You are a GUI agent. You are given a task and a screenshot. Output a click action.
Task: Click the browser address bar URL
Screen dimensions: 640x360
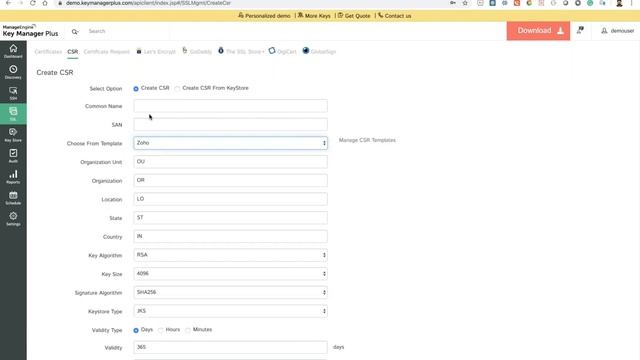coord(149,3)
